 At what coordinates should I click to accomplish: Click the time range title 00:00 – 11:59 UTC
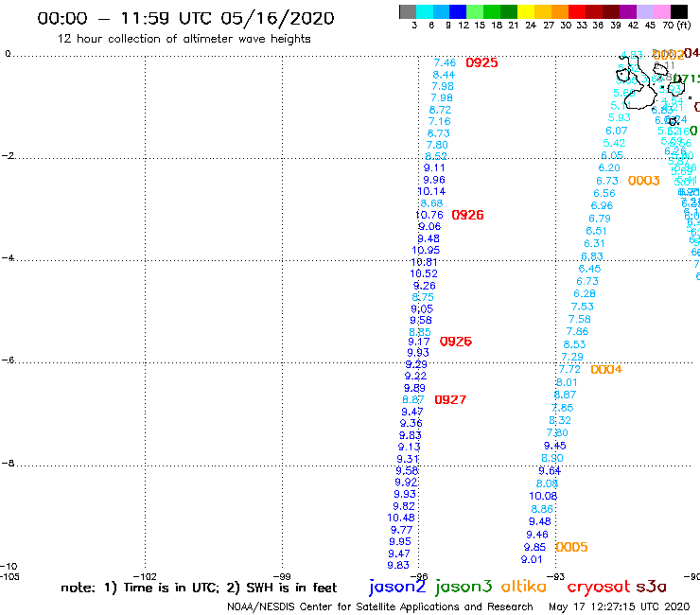click(x=185, y=18)
